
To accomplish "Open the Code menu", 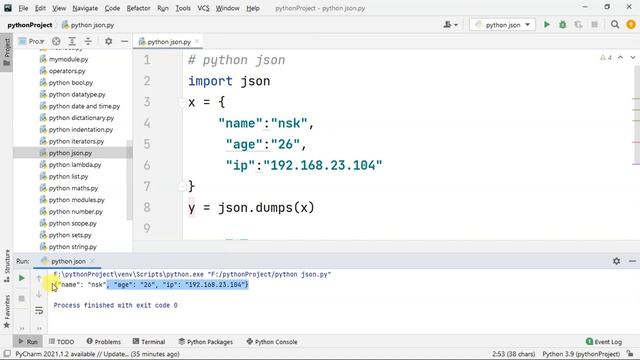I will click(112, 8).
